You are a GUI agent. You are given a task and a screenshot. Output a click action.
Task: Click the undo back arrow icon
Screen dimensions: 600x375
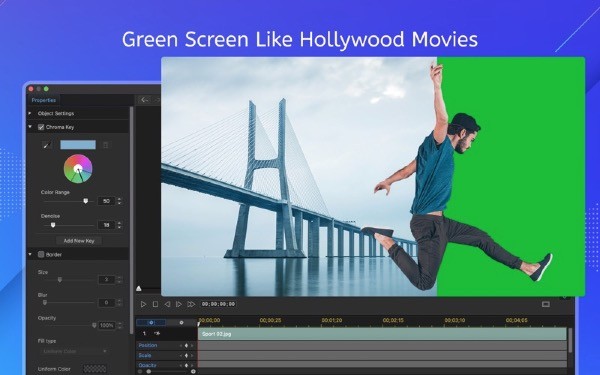(144, 100)
